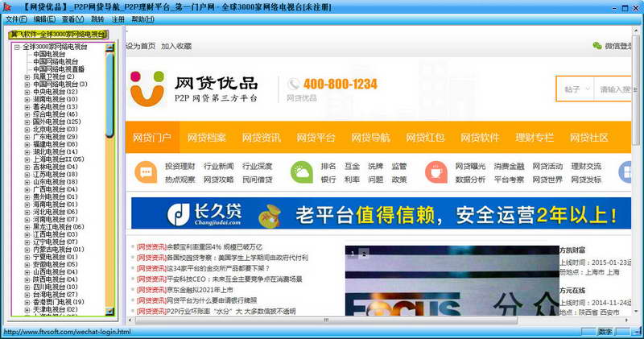The image size is (644, 339).
Task: Open the 投资理财 link
Action: pos(180,166)
